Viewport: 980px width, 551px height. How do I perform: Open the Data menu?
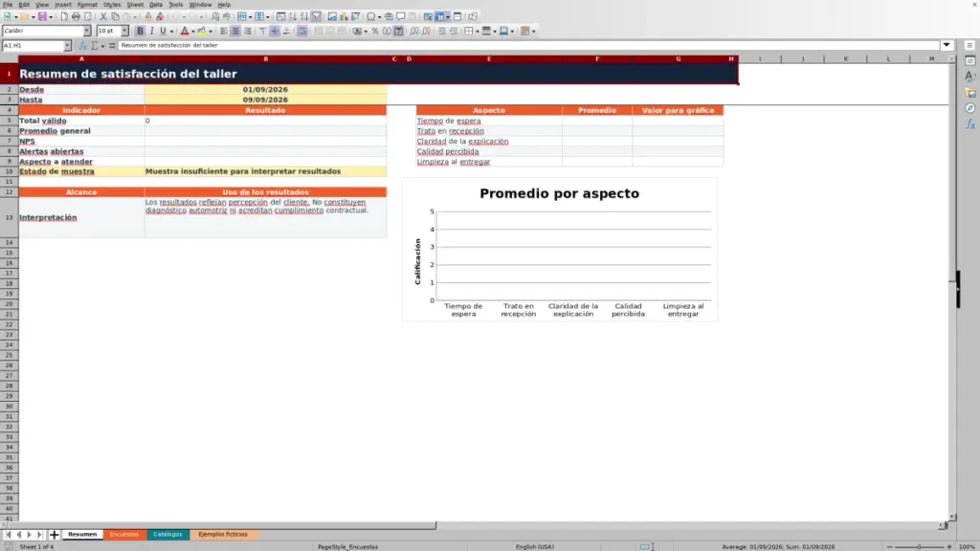(156, 5)
